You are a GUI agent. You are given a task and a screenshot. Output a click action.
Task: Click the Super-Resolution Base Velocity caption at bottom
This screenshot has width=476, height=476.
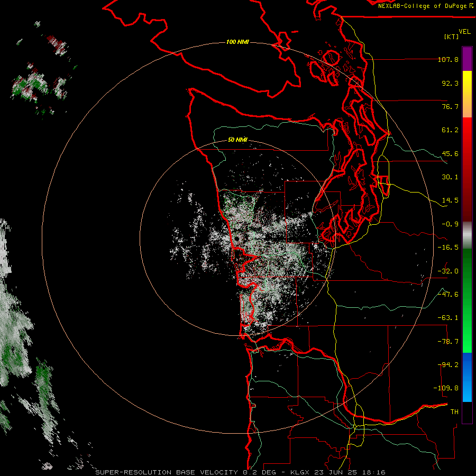pos(241,472)
